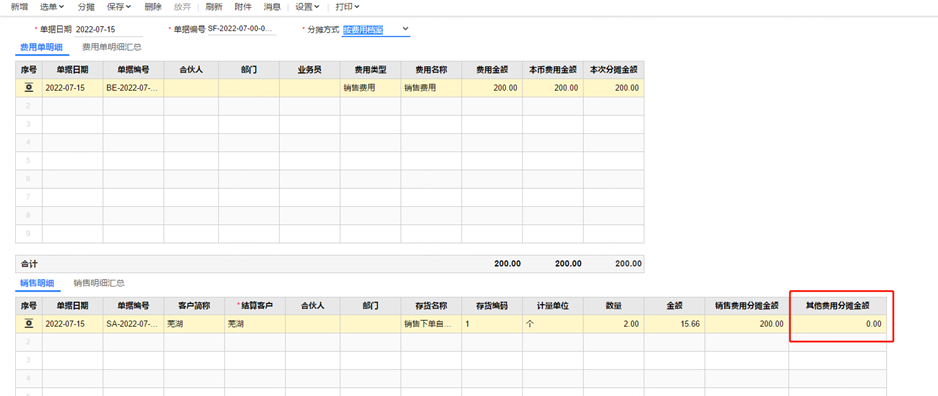The width and height of the screenshot is (938, 396).
Task: Click the 销售费用分摊金额 cell 200.00
Action: pyautogui.click(x=747, y=324)
